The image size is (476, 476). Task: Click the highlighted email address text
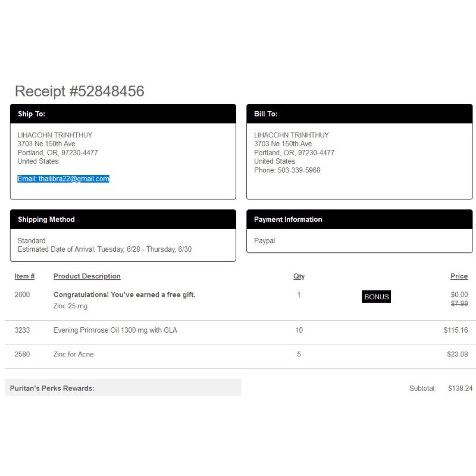[64, 178]
